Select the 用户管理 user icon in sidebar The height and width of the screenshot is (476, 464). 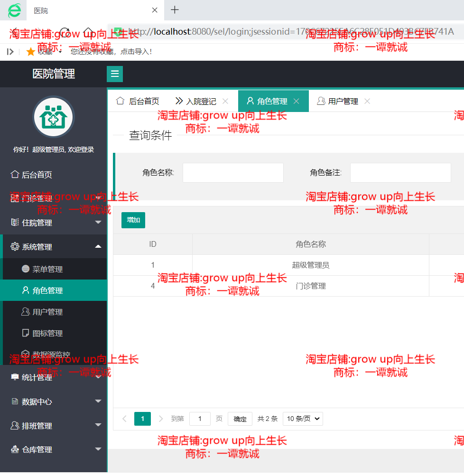tap(24, 311)
